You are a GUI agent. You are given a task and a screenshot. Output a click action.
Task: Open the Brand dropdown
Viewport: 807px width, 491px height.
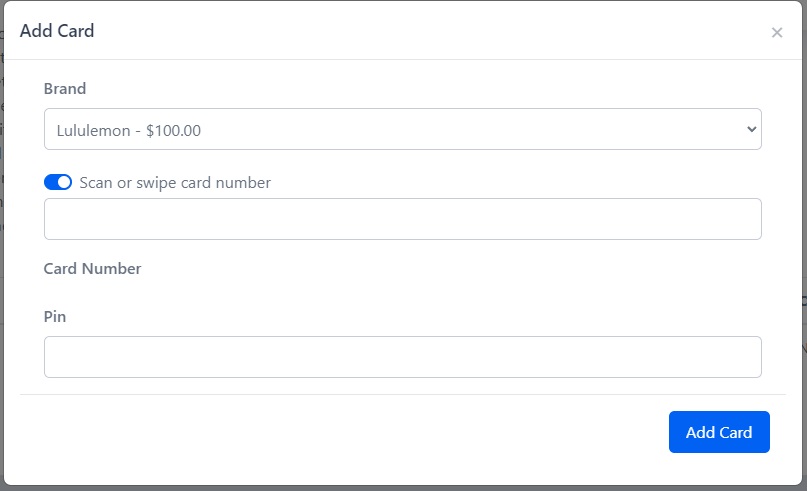click(402, 129)
